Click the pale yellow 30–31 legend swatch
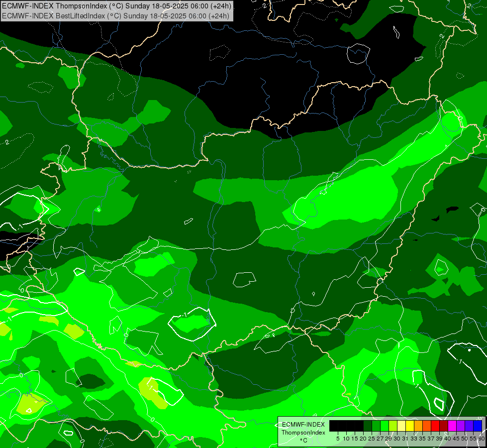 tap(401, 426)
